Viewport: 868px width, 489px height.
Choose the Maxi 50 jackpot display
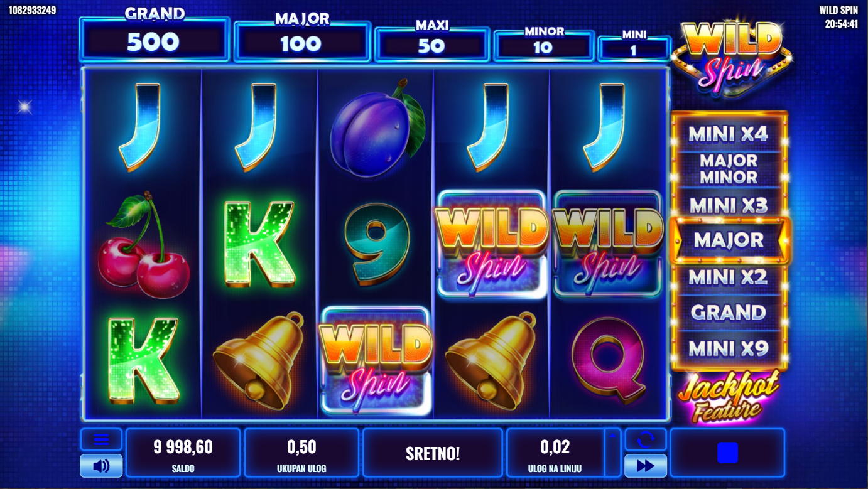(432, 44)
